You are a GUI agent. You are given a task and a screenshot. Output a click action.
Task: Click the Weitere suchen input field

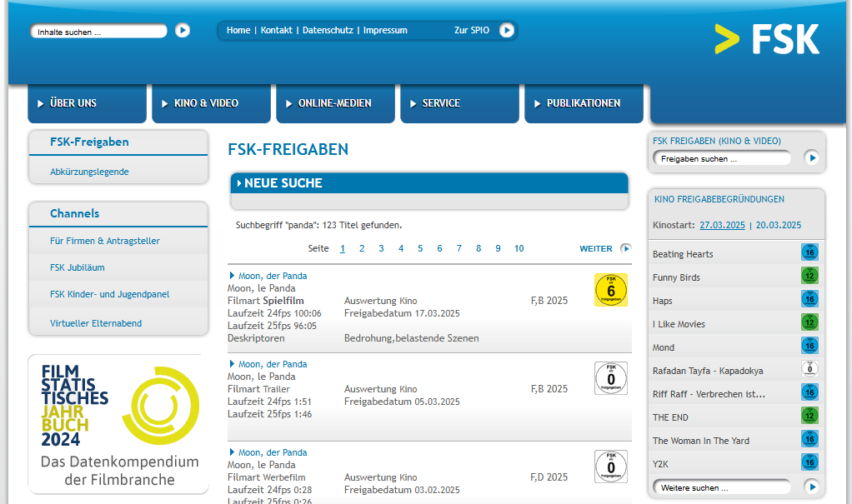point(722,487)
